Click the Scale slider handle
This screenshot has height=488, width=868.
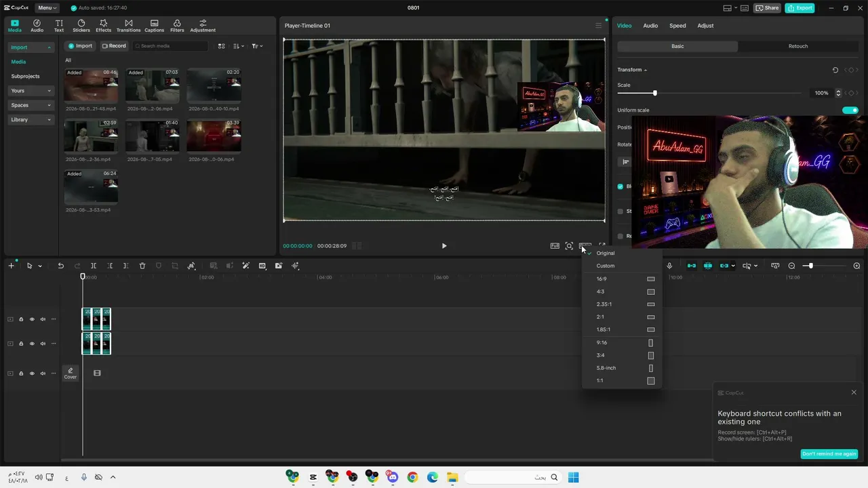click(x=654, y=93)
